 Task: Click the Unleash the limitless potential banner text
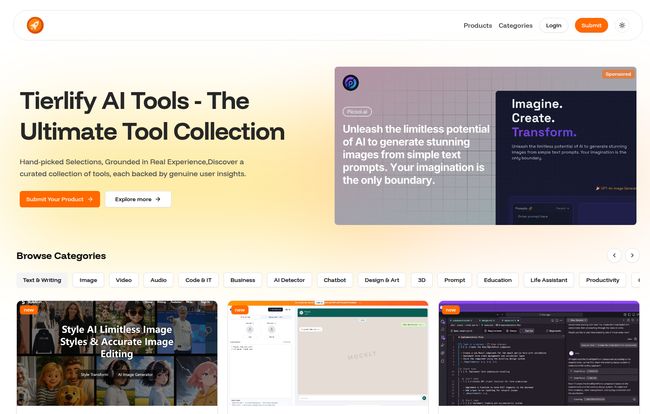tap(416, 155)
